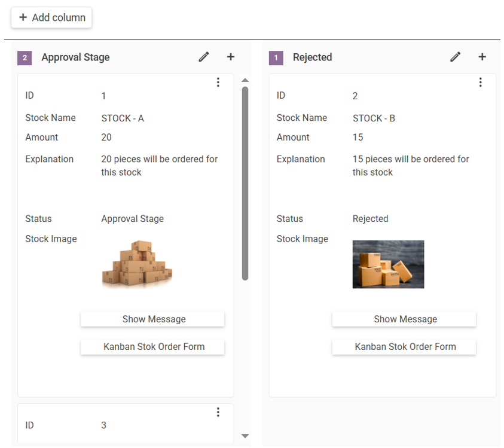Edit the Approval Stage column with pencil icon
This screenshot has height=448, width=504.
click(x=204, y=57)
